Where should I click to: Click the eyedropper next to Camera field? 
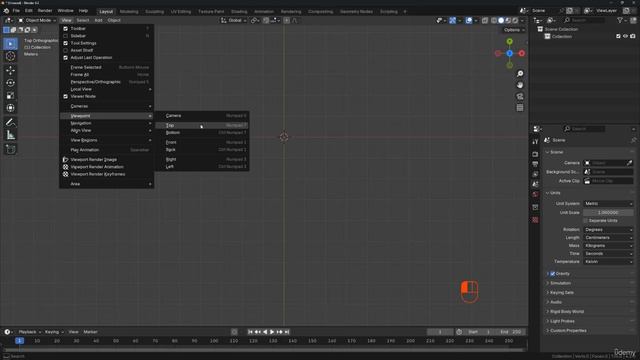[x=629, y=163]
